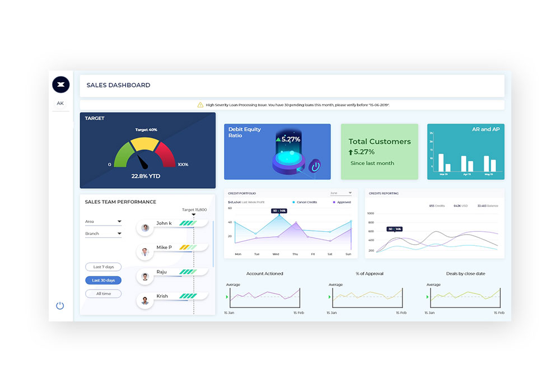Screen dimensions: 560x392
Task: Click the Credit Portfolio heading
Action: click(242, 193)
